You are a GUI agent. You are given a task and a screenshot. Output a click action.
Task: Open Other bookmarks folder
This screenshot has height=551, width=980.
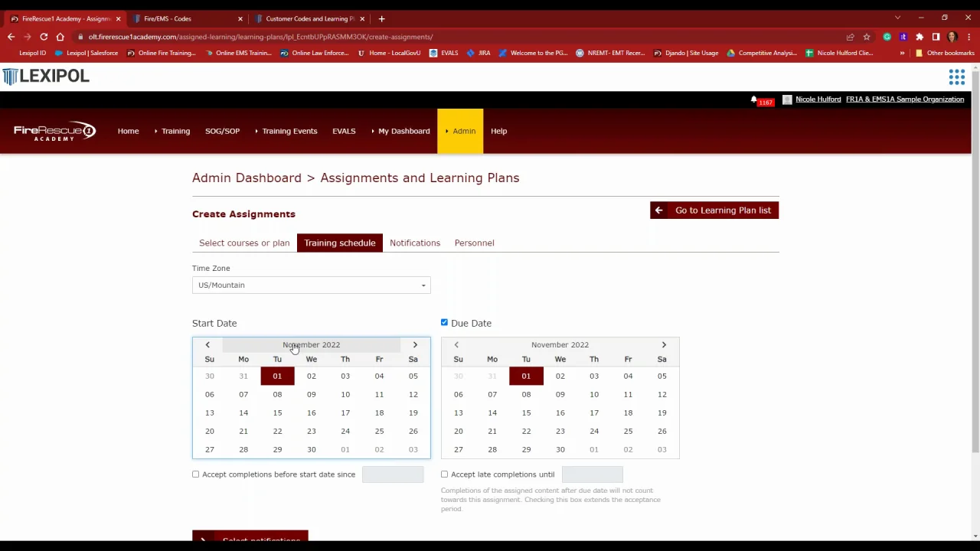(945, 53)
